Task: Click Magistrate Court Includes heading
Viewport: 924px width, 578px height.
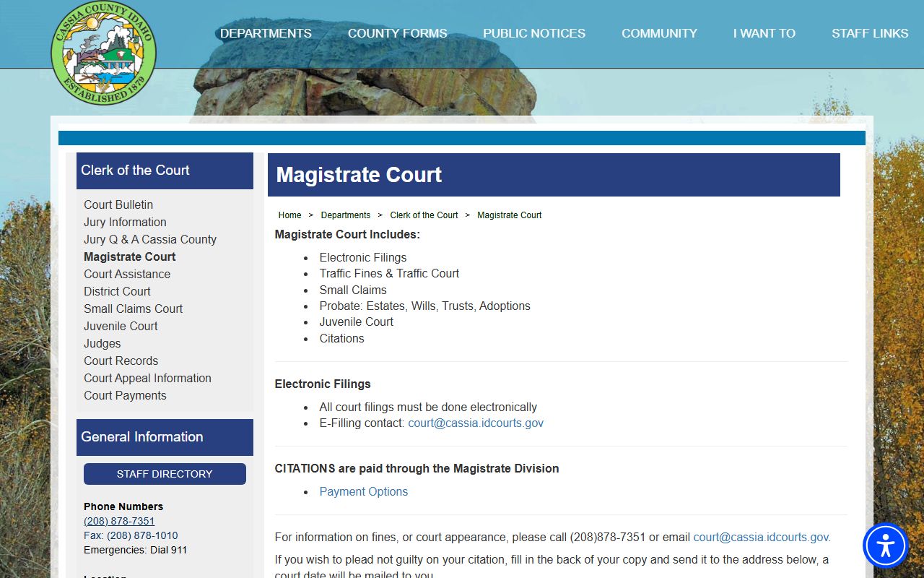Action: (x=347, y=234)
